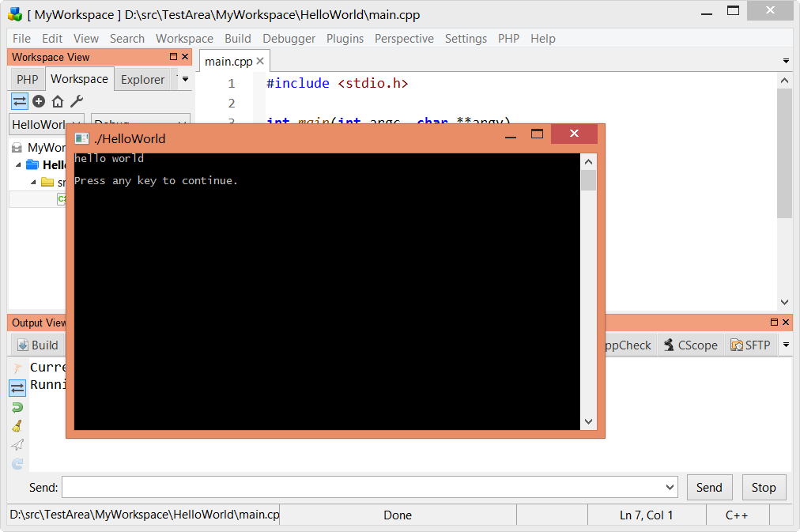This screenshot has height=532, width=800.
Task: Toggle Link Editor icon in Workspace View toolbar
Action: tap(20, 101)
